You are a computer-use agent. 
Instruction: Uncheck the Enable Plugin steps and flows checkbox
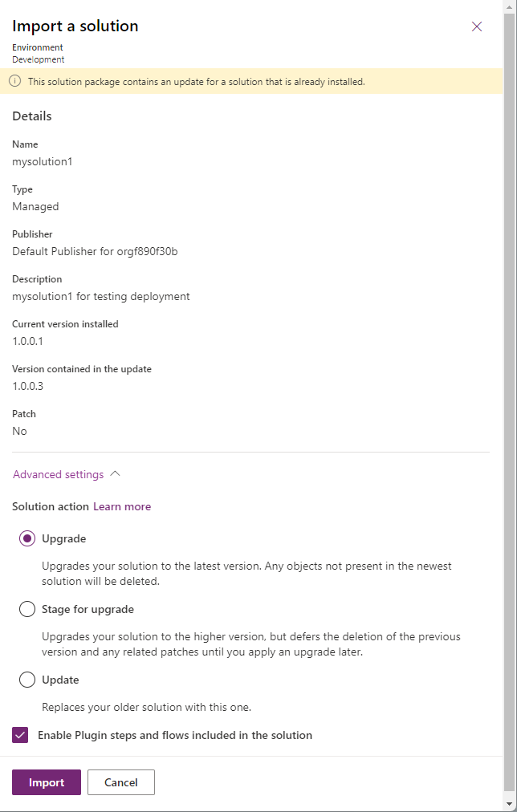pos(20,735)
